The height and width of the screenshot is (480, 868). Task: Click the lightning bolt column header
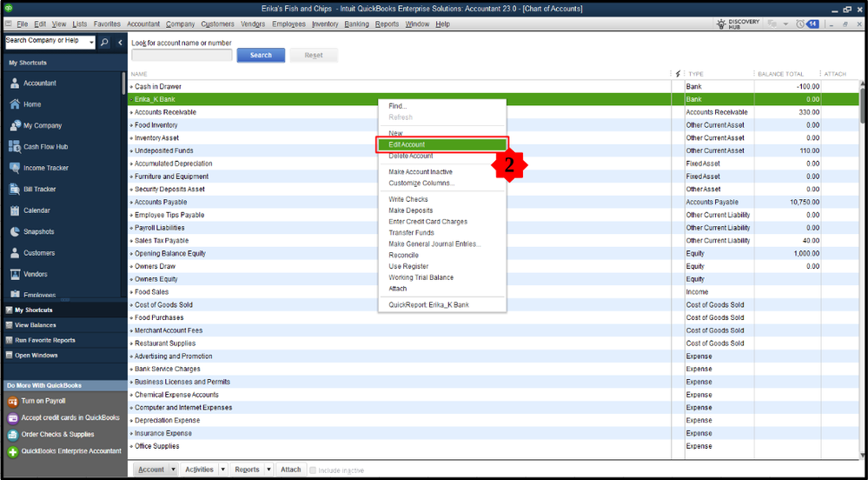(x=678, y=74)
